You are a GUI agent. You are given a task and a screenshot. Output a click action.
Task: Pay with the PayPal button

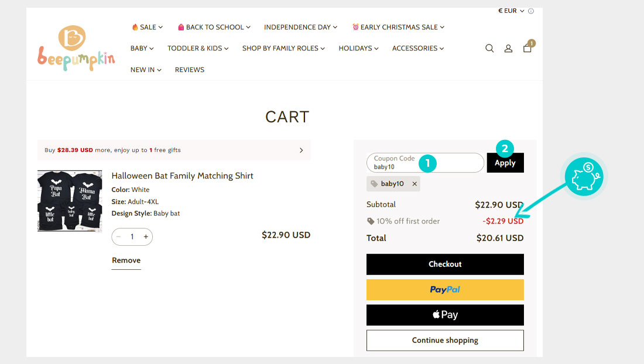coord(445,290)
